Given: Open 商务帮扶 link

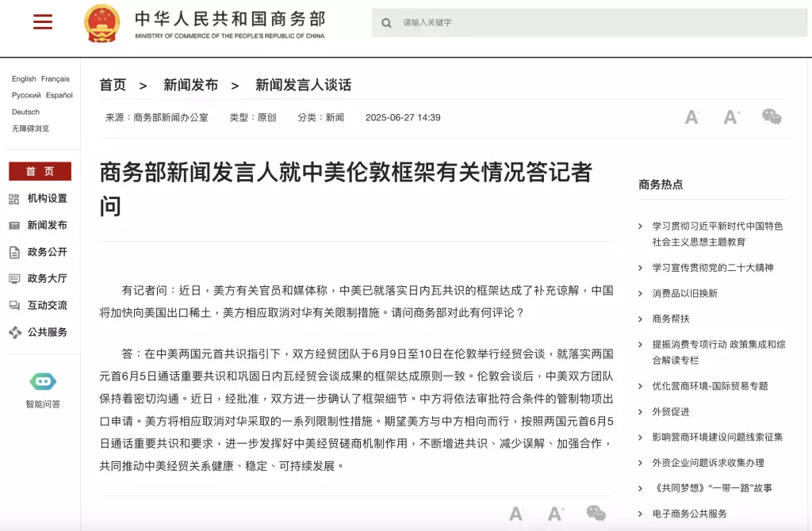Looking at the screenshot, I should point(671,319).
